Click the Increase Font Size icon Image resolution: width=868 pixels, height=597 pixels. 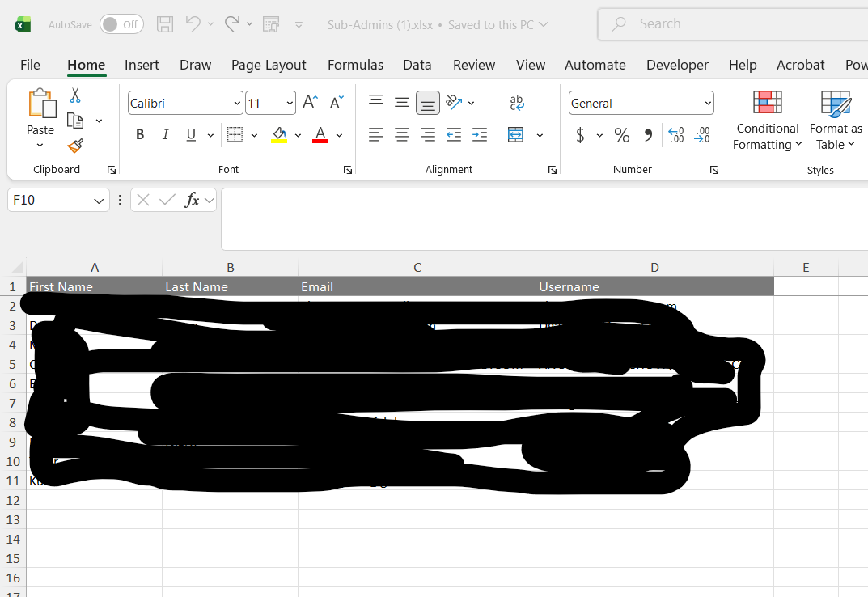click(310, 103)
